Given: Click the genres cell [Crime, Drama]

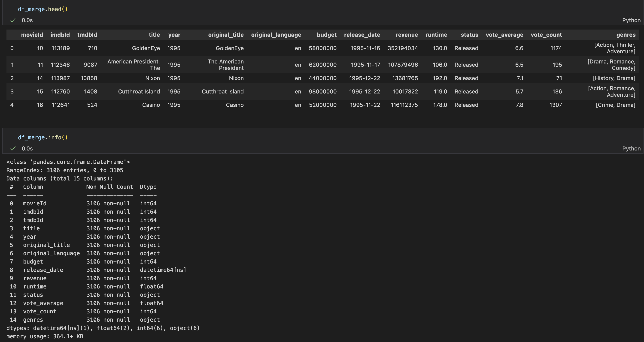Looking at the screenshot, I should click(616, 105).
